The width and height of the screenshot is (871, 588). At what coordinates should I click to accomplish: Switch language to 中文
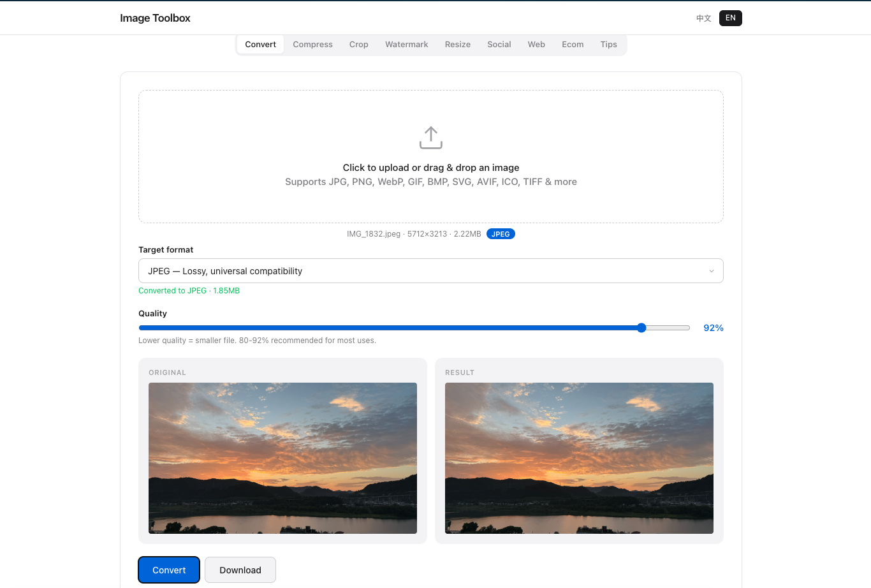pos(704,18)
